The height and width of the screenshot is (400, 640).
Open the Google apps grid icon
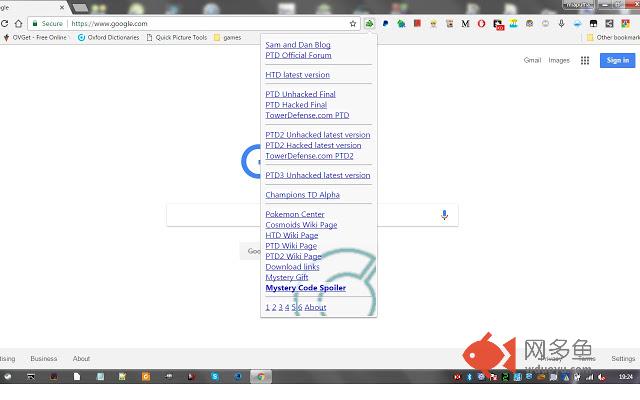(585, 60)
